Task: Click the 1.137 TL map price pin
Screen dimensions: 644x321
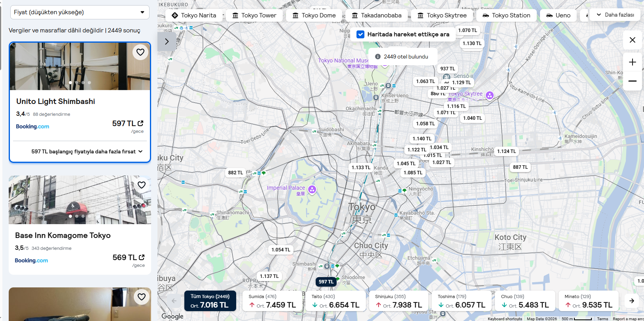Action: click(x=269, y=276)
